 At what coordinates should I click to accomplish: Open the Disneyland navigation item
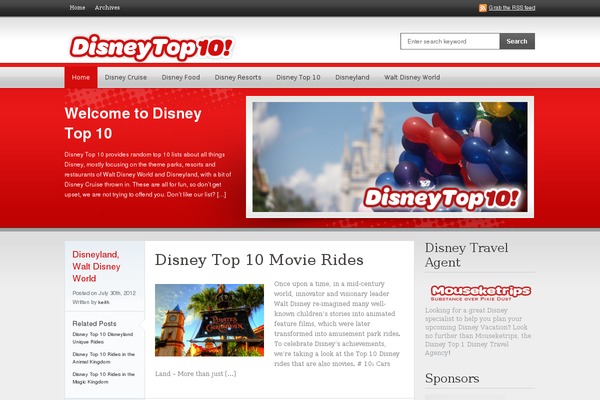pyautogui.click(x=352, y=77)
